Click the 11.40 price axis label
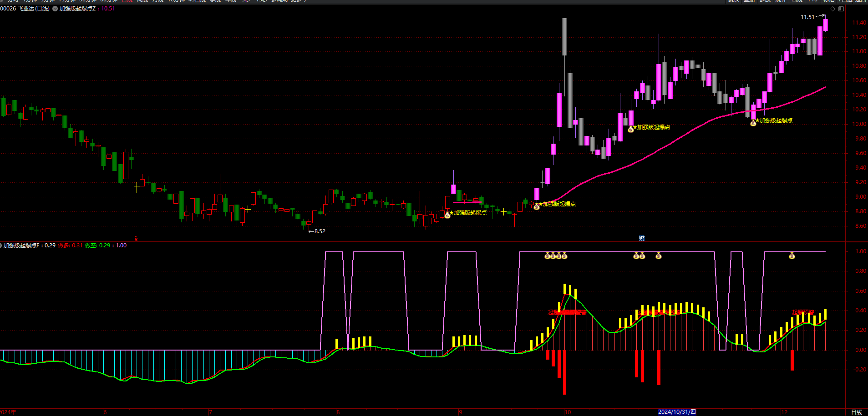This screenshot has height=416, width=868. click(x=859, y=23)
